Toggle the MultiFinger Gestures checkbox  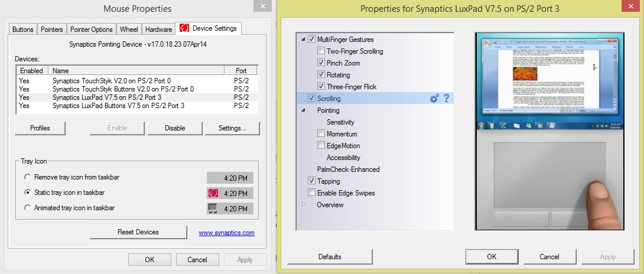pyautogui.click(x=311, y=40)
